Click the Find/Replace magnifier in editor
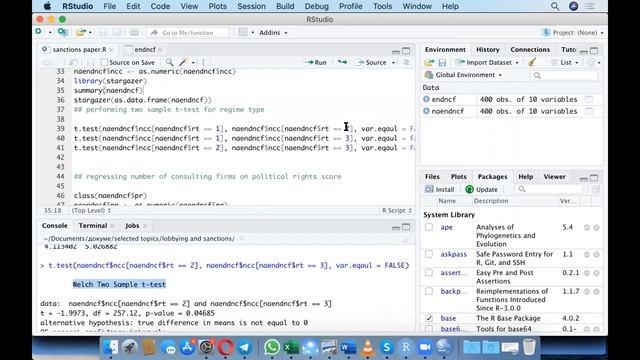640x360 pixels. 169,62
